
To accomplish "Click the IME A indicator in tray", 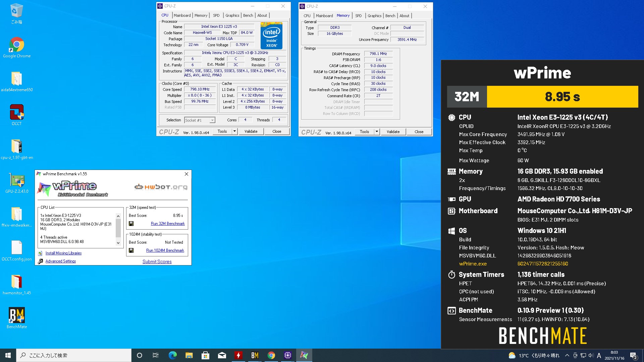I will pyautogui.click(x=599, y=355).
